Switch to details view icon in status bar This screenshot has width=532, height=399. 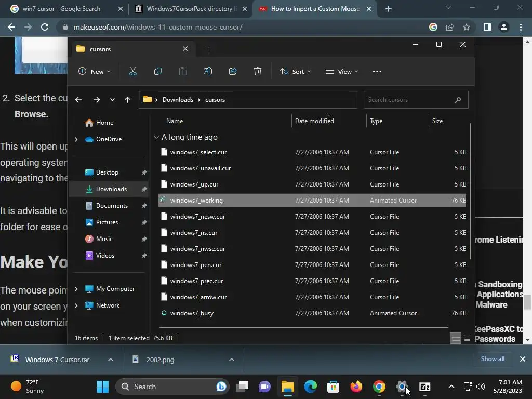456,338
